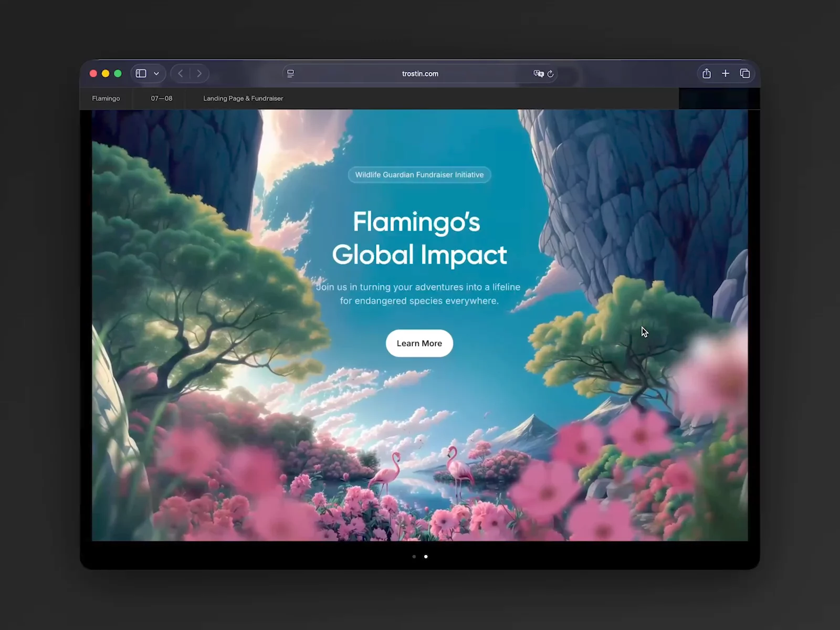
Task: Add a new tab with the plus icon
Action: (x=726, y=73)
